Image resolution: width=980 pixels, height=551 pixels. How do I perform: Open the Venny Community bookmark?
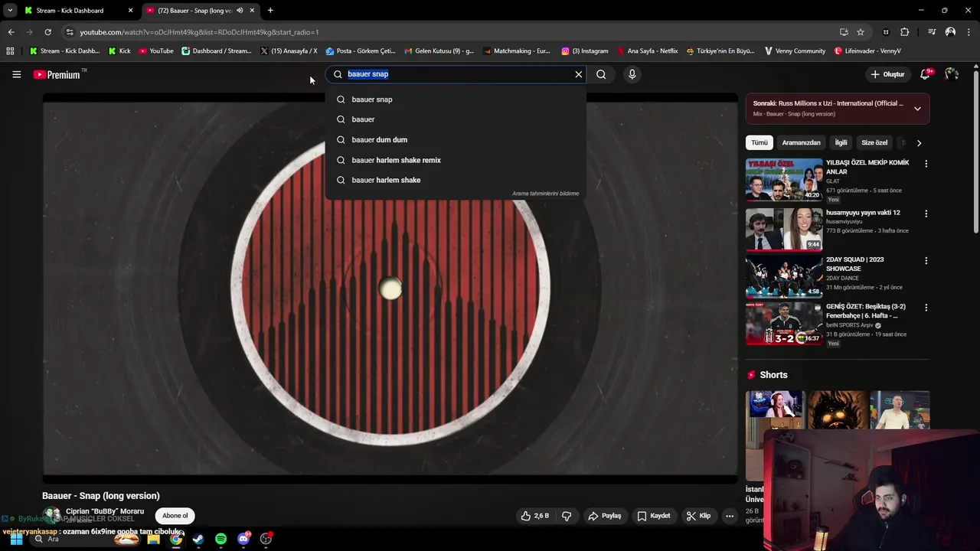795,51
